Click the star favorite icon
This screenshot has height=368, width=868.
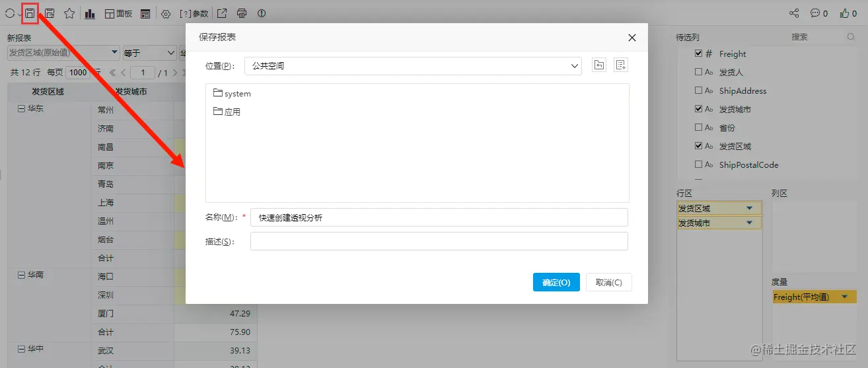[69, 13]
